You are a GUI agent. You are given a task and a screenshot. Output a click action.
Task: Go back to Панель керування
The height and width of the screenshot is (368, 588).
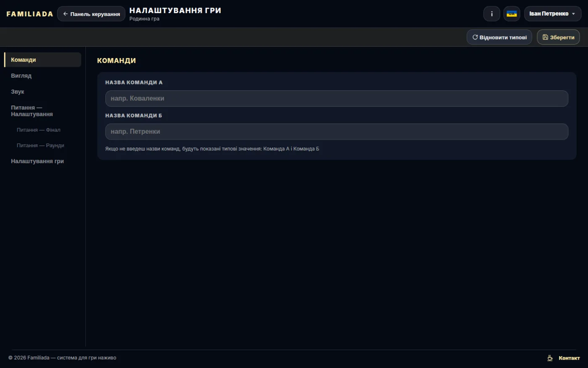[91, 14]
